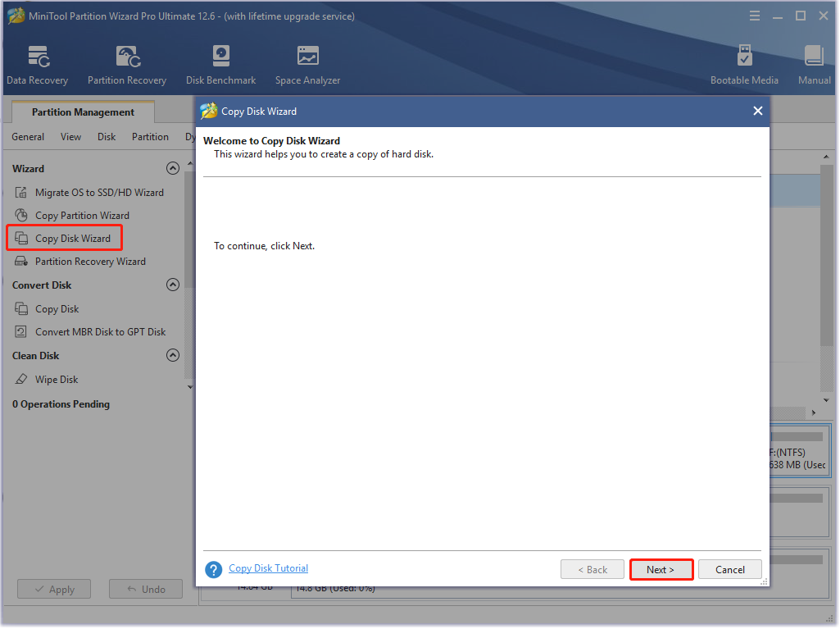This screenshot has width=840, height=629.
Task: Select the Partition Management tab
Action: [x=83, y=112]
